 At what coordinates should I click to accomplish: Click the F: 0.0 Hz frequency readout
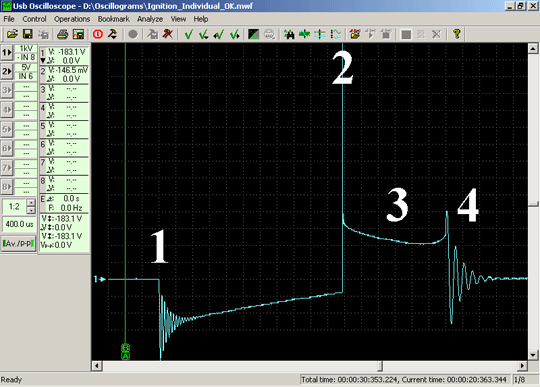(65, 208)
